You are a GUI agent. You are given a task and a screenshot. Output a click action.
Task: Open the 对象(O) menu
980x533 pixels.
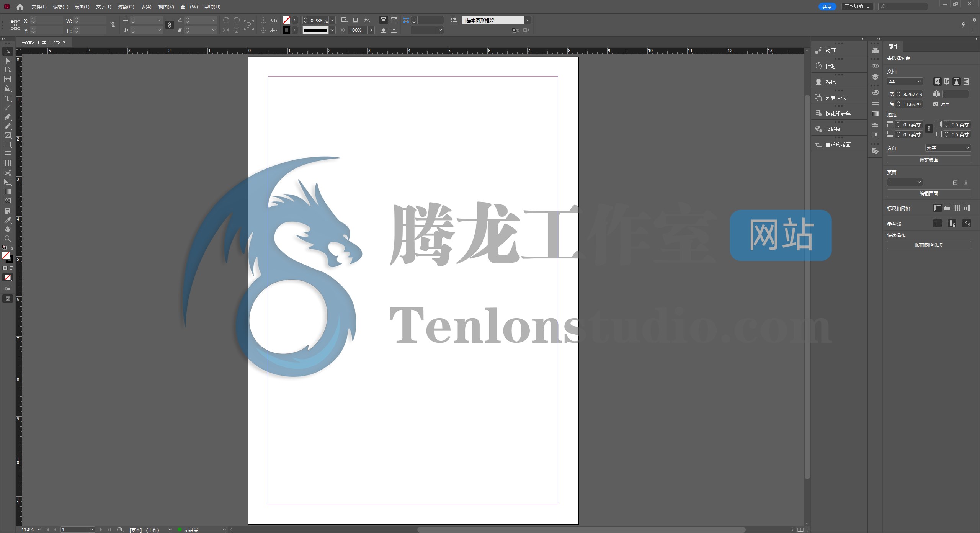tap(126, 7)
